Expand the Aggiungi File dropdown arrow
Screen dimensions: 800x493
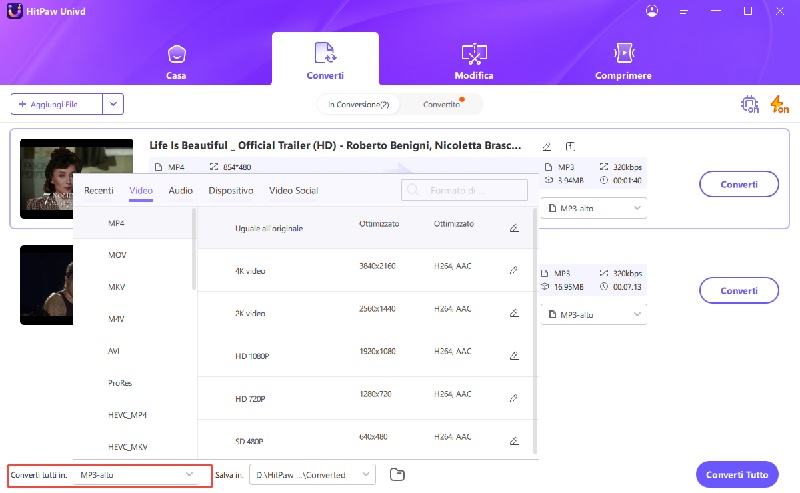coord(113,104)
